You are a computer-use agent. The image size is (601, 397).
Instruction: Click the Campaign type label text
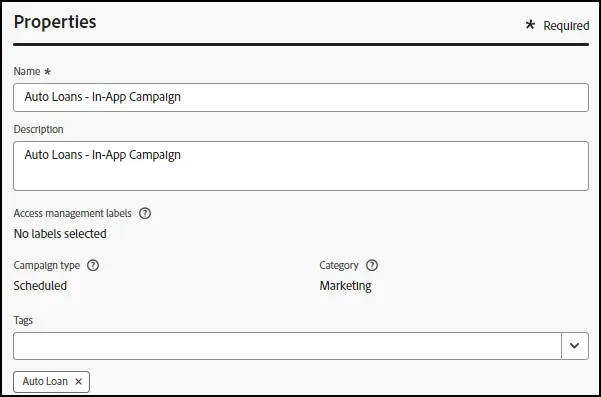tap(47, 265)
